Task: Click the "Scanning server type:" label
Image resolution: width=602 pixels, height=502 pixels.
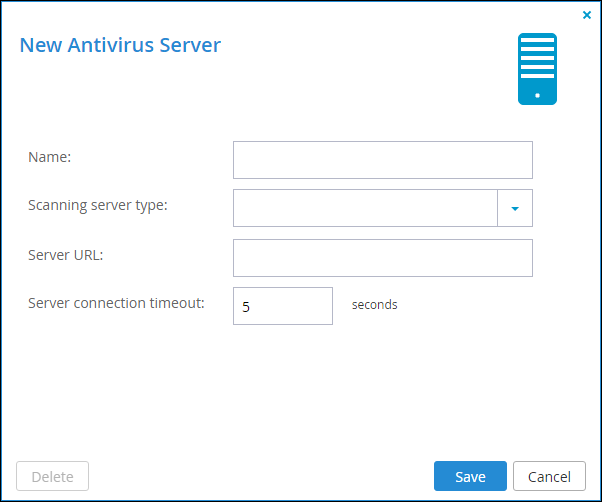Action: (98, 205)
